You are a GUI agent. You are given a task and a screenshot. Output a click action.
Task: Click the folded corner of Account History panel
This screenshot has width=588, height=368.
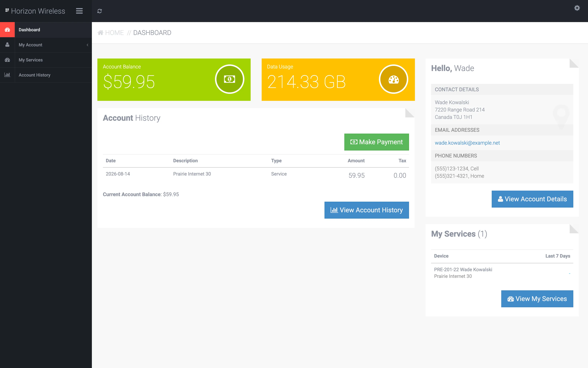410,113
